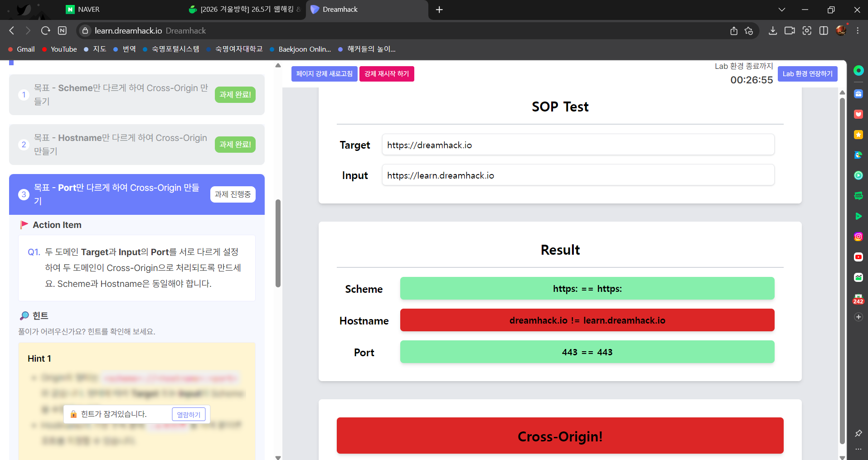Viewport: 868px width, 460px height.
Task: Click the share page icon in address bar
Action: [734, 31]
